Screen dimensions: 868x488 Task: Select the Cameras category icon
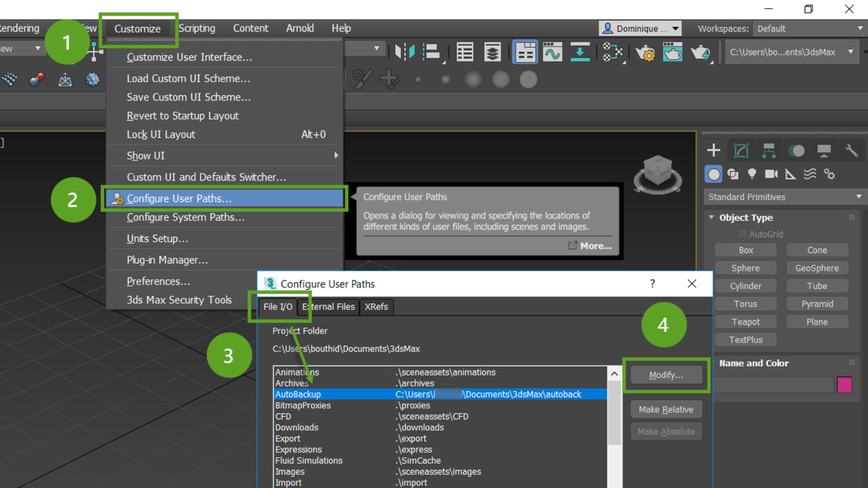tap(771, 174)
